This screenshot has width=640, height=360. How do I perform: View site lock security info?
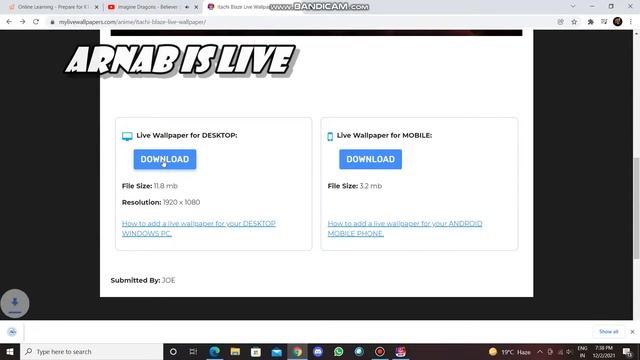(x=52, y=22)
